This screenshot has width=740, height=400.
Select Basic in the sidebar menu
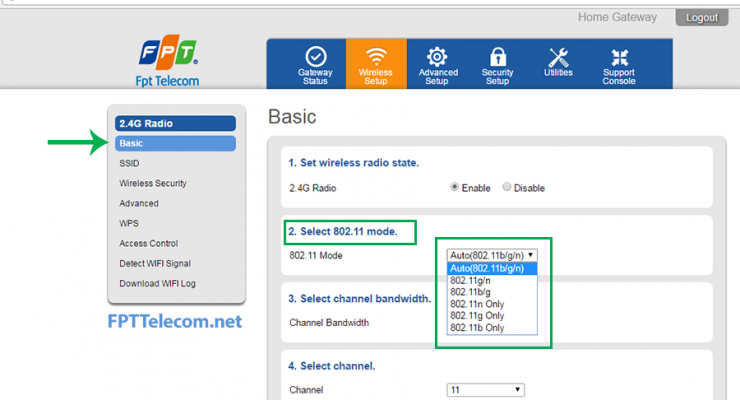[x=175, y=143]
